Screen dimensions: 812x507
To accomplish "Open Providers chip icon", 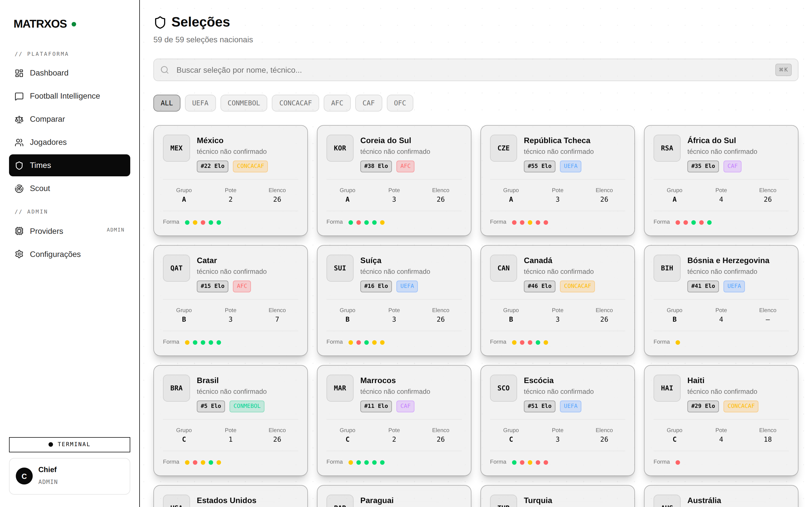I will pos(19,231).
